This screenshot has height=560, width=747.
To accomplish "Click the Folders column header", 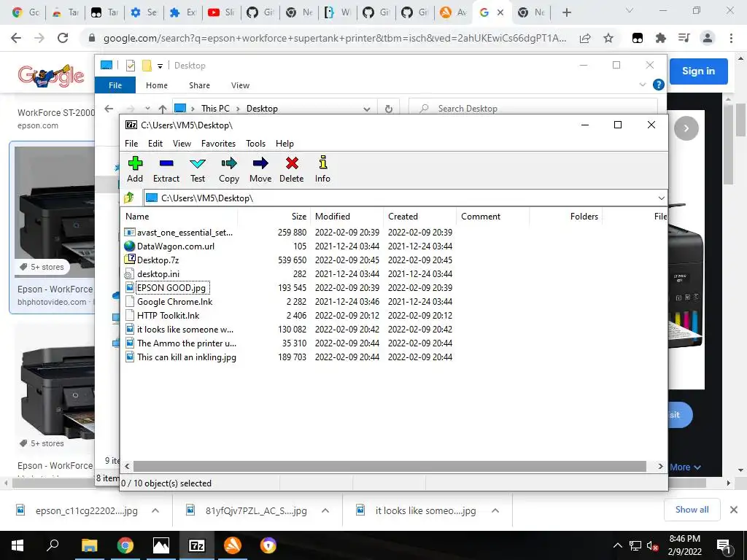I will [565, 216].
